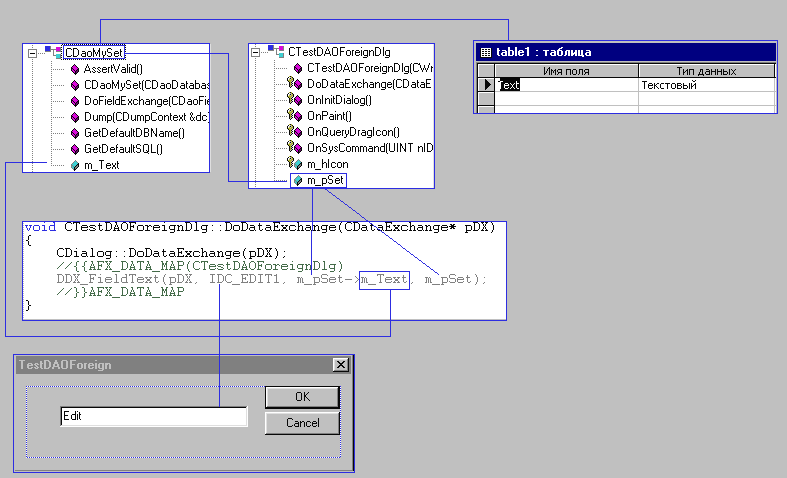
Task: Click the protected OnInitDialog() key icon
Action: coord(290,97)
